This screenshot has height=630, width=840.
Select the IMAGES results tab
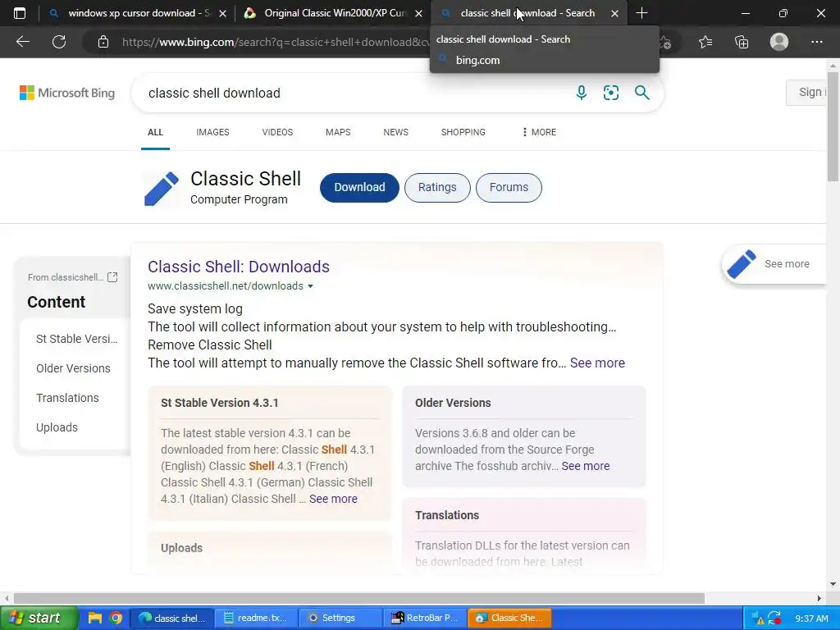212,132
